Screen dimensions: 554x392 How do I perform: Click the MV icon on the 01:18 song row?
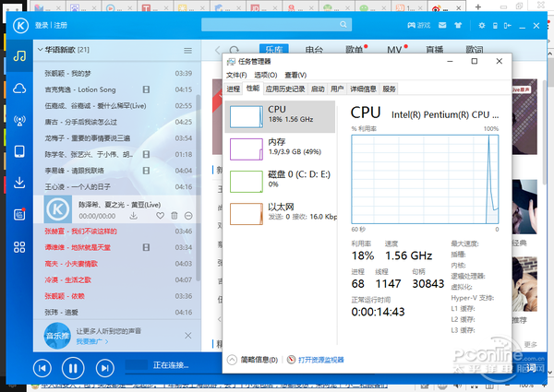[146, 155]
